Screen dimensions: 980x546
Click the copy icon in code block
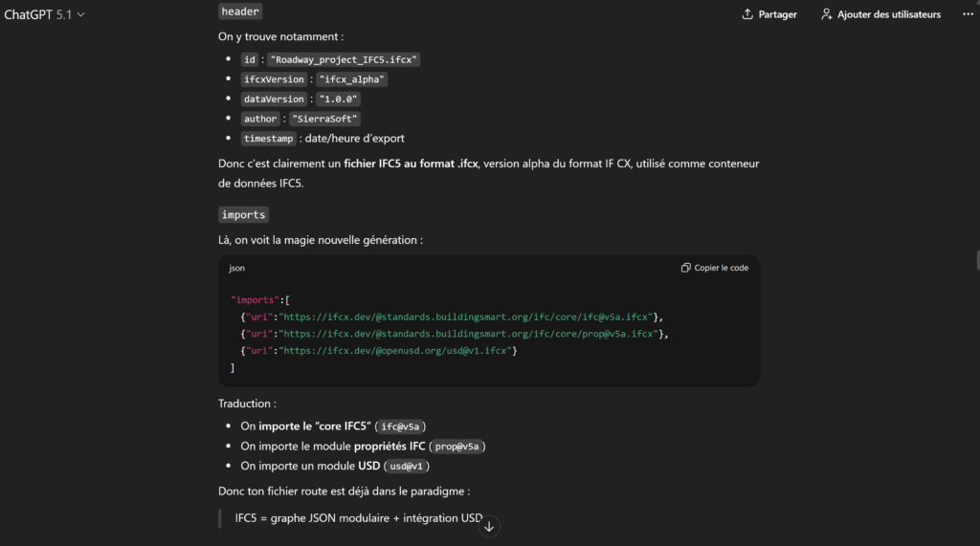click(x=685, y=268)
